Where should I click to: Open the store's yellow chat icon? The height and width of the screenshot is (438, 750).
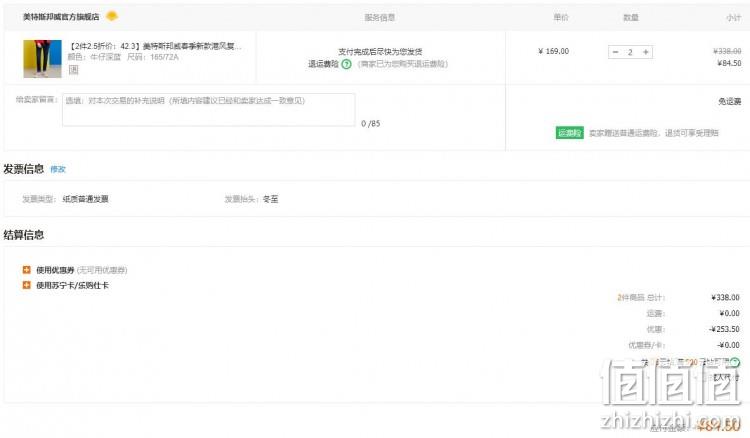click(x=111, y=16)
